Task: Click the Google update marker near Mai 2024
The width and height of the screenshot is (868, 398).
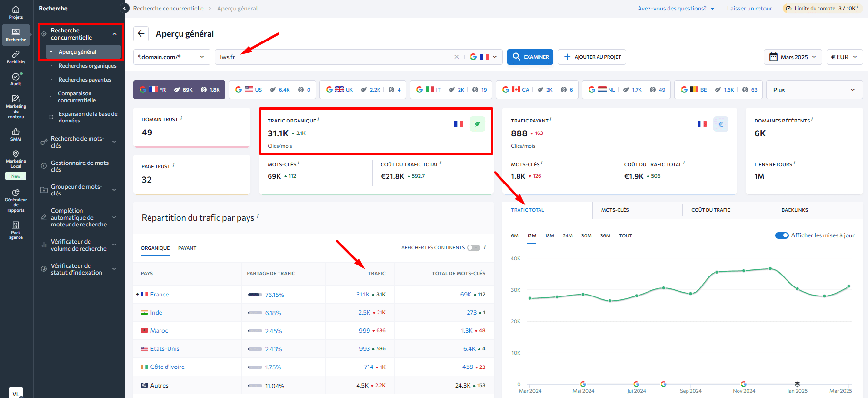Action: 583,384
